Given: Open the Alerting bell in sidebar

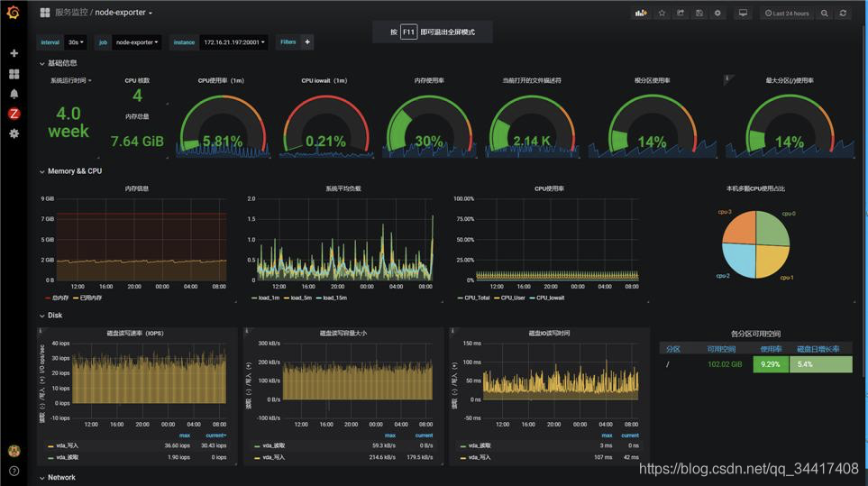Looking at the screenshot, I should click(14, 94).
